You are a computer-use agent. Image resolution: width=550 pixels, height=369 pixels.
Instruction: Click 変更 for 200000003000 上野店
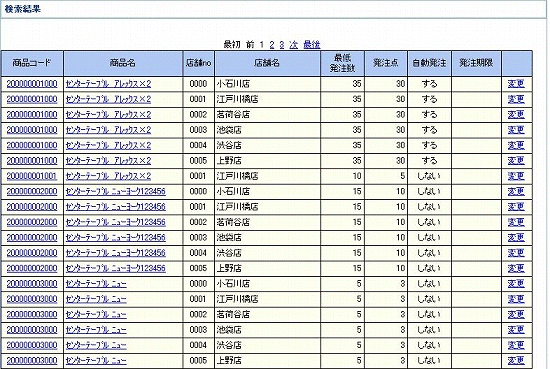coord(516,361)
